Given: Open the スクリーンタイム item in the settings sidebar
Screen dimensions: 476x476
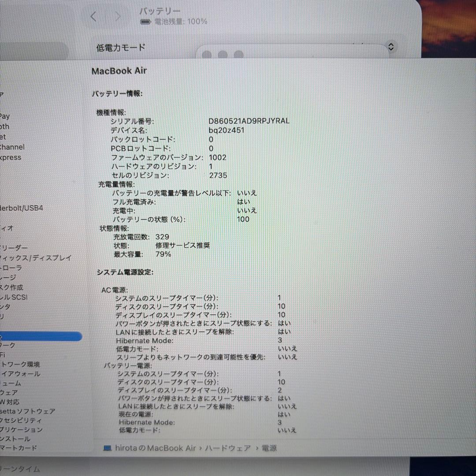Looking at the screenshot, I should (x=20, y=469).
